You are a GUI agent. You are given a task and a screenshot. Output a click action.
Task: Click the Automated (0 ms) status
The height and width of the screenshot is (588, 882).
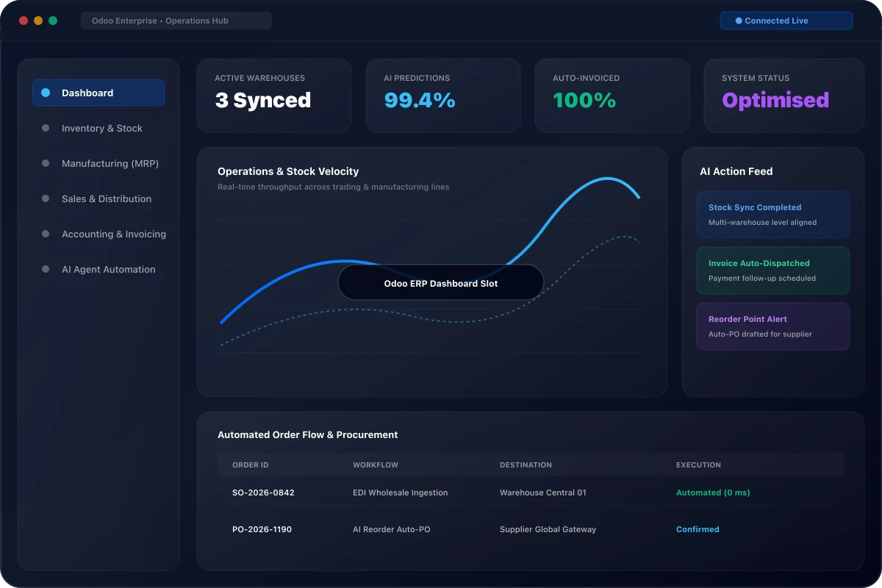tap(713, 492)
